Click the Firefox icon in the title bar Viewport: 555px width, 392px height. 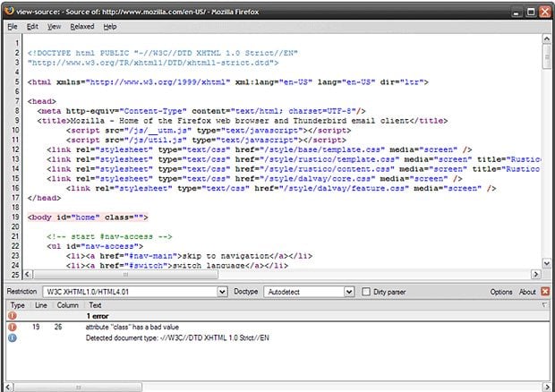pos(9,10)
